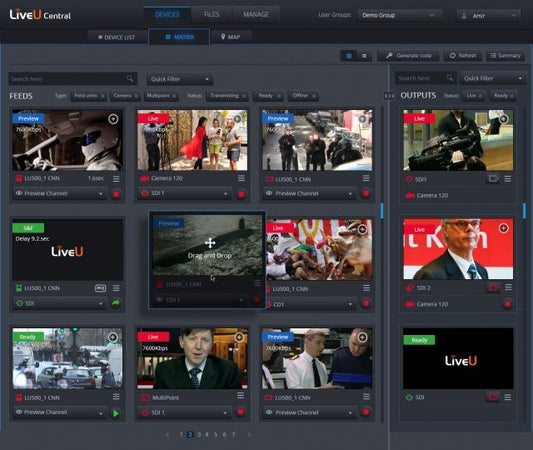The width and height of the screenshot is (533, 450).
Task: Click monitor icon on SDI1 output card
Action: (x=494, y=178)
